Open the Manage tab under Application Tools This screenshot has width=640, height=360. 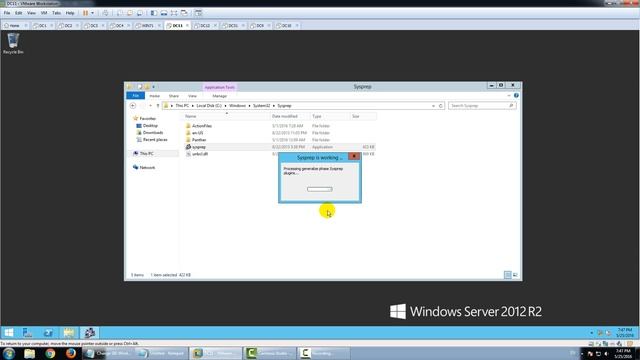(220, 96)
